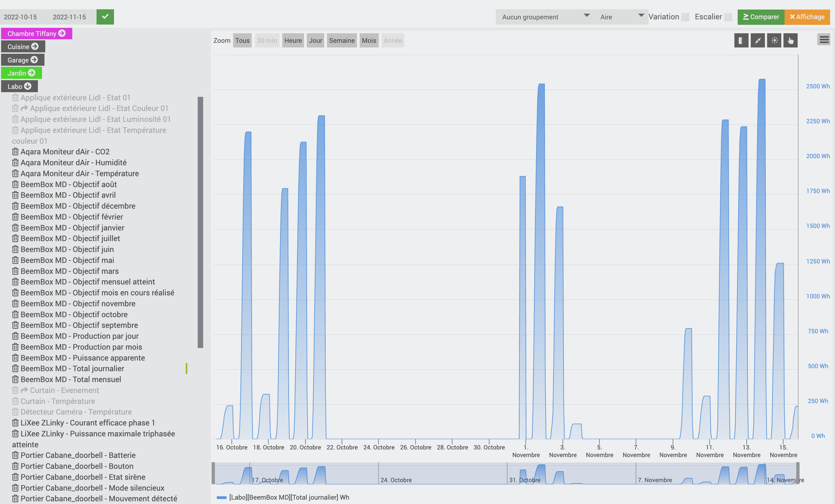Click the radial points tracking icon
This screenshot has height=504, width=835.
click(x=774, y=41)
